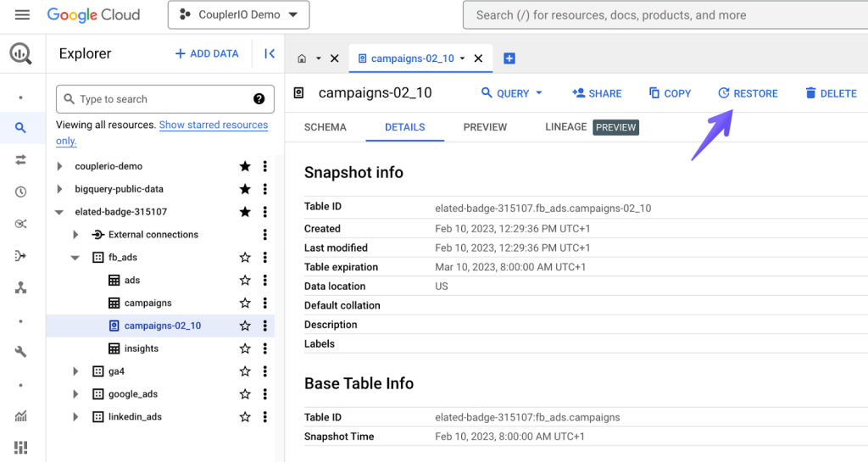
Task: Expand External connections node
Action: point(75,235)
